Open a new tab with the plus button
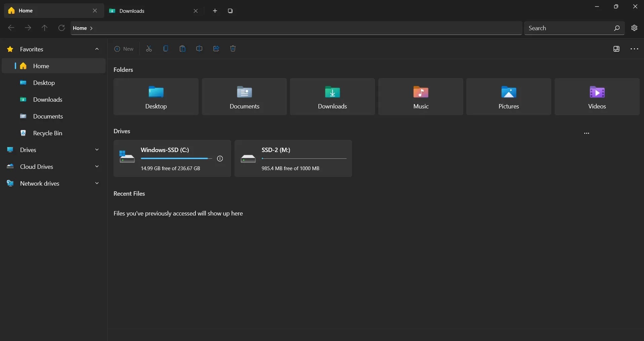 coord(215,10)
